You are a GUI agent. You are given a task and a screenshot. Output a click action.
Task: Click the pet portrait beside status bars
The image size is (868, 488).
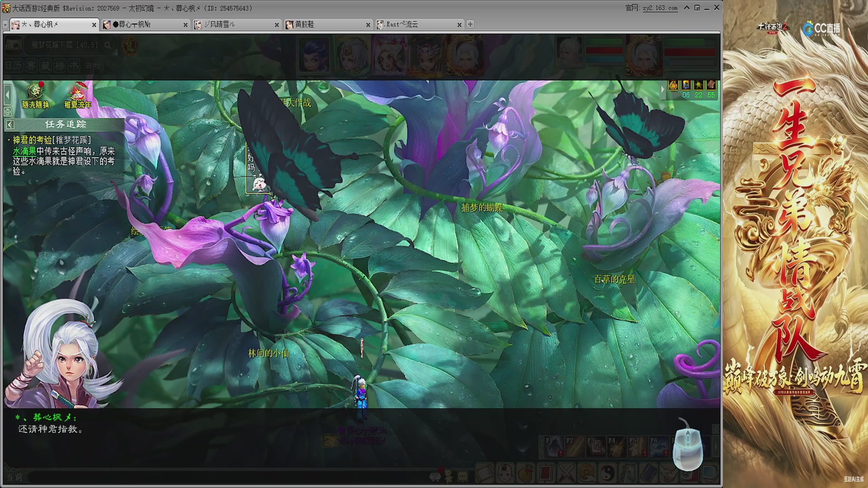[570, 52]
